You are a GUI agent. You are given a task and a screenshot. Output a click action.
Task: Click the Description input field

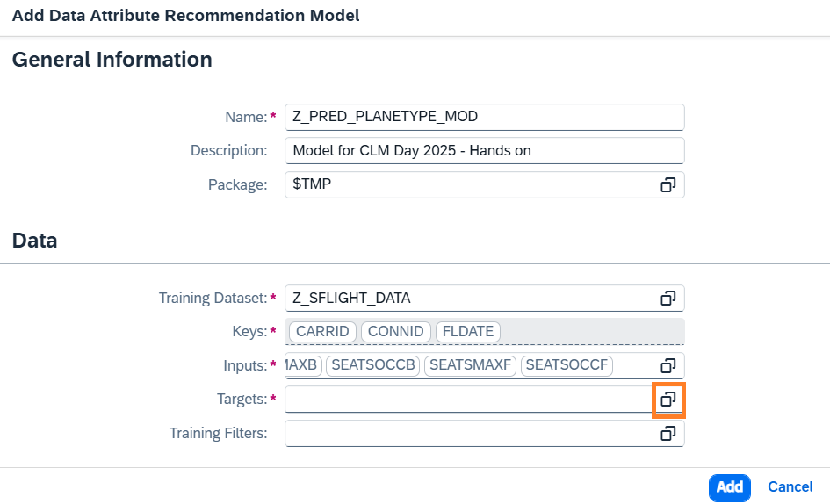click(484, 151)
